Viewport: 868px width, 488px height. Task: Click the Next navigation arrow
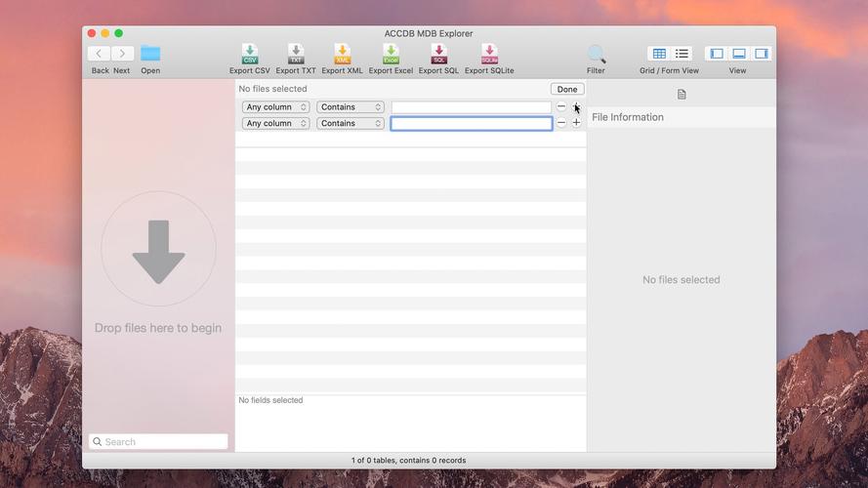pyautogui.click(x=122, y=54)
